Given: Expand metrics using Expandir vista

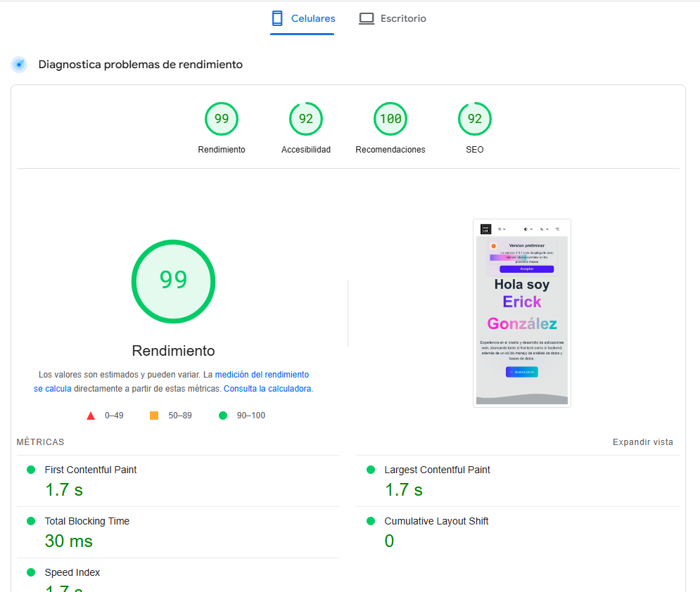Looking at the screenshot, I should (642, 442).
